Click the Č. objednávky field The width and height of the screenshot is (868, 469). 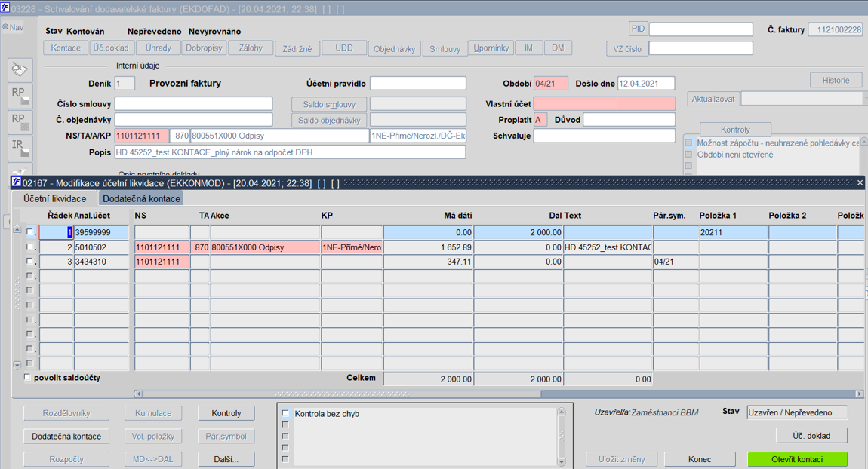coord(193,119)
